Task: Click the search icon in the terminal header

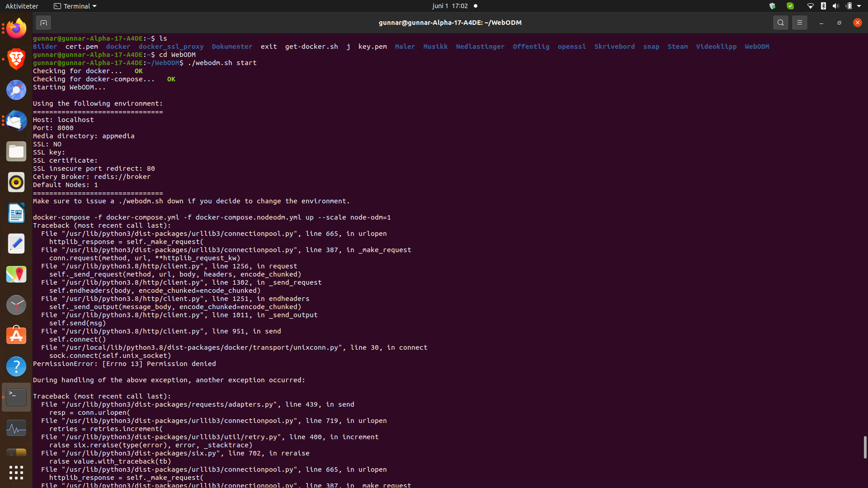Action: [x=780, y=22]
